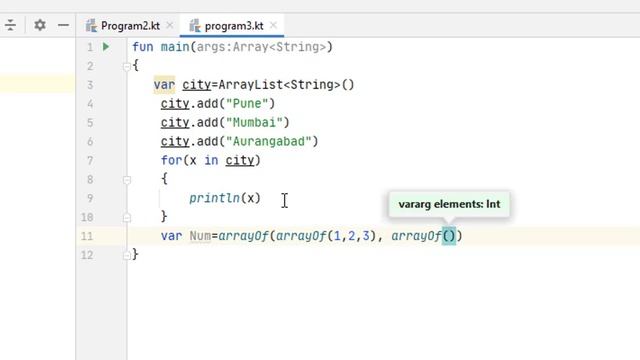Run main using the green gutter arrow
Viewport: 640px width, 360px height.
[106, 47]
